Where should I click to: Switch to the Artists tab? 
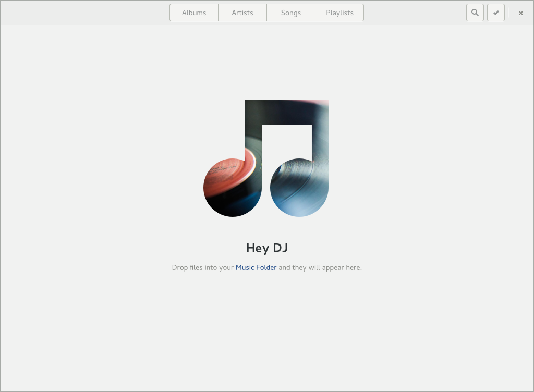click(x=242, y=13)
